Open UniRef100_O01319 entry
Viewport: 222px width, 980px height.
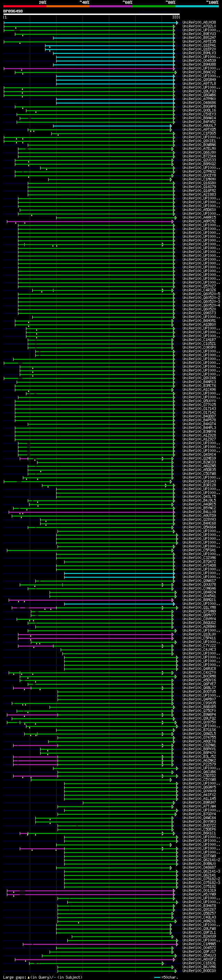click(x=199, y=890)
